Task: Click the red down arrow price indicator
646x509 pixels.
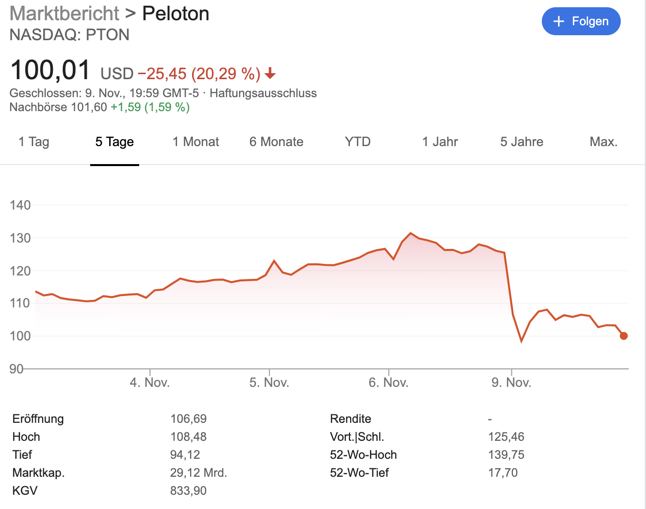Action: point(270,74)
